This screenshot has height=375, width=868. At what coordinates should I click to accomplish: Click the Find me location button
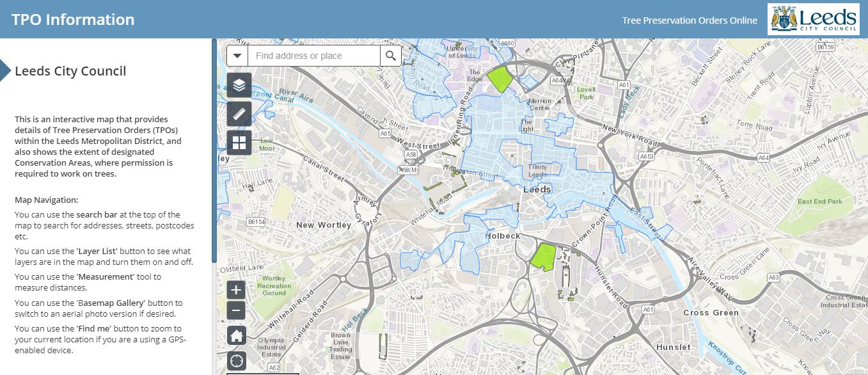pos(236,360)
